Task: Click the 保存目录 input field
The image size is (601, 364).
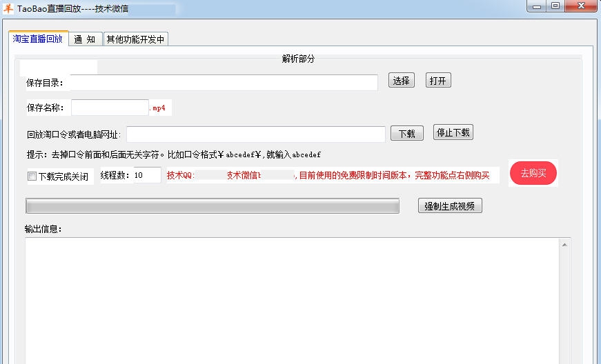Action: point(224,83)
